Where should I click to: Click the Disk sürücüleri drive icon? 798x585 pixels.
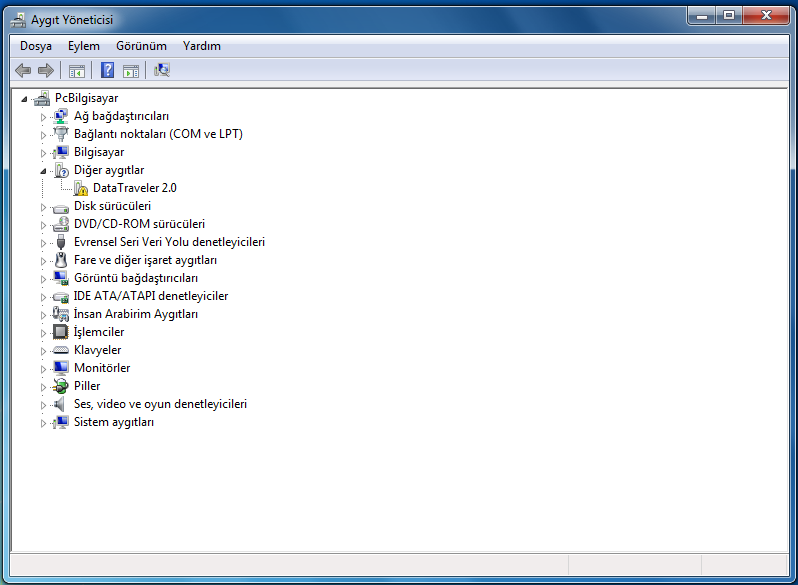(61, 208)
